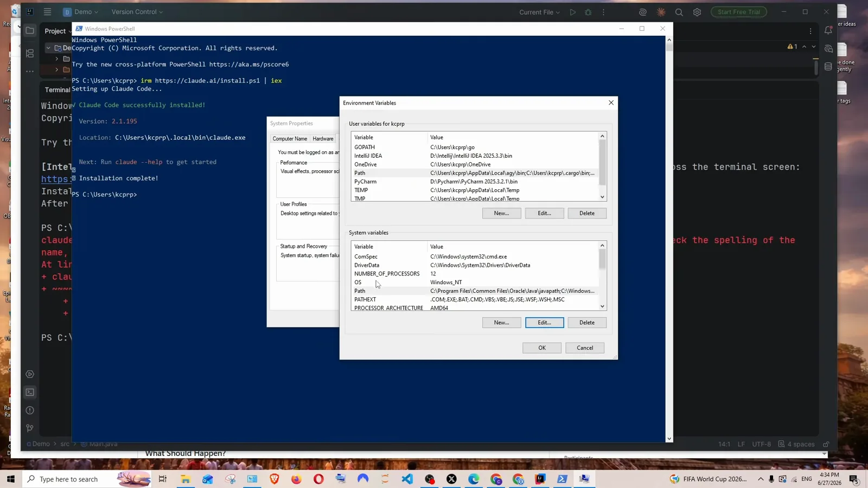This screenshot has height=488, width=868.
Task: Open IntelliJ settings gear icon
Action: tap(697, 12)
